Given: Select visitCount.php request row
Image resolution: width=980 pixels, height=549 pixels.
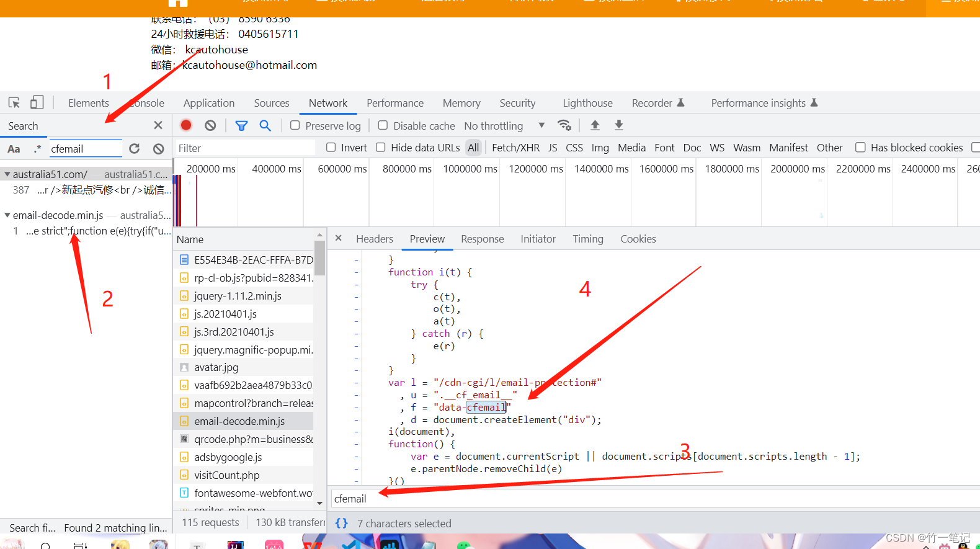Looking at the screenshot, I should click(243, 475).
